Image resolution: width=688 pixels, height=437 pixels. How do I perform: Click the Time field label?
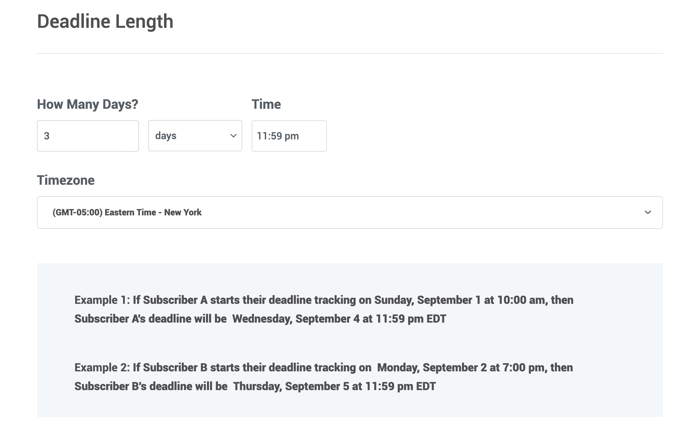click(x=266, y=104)
